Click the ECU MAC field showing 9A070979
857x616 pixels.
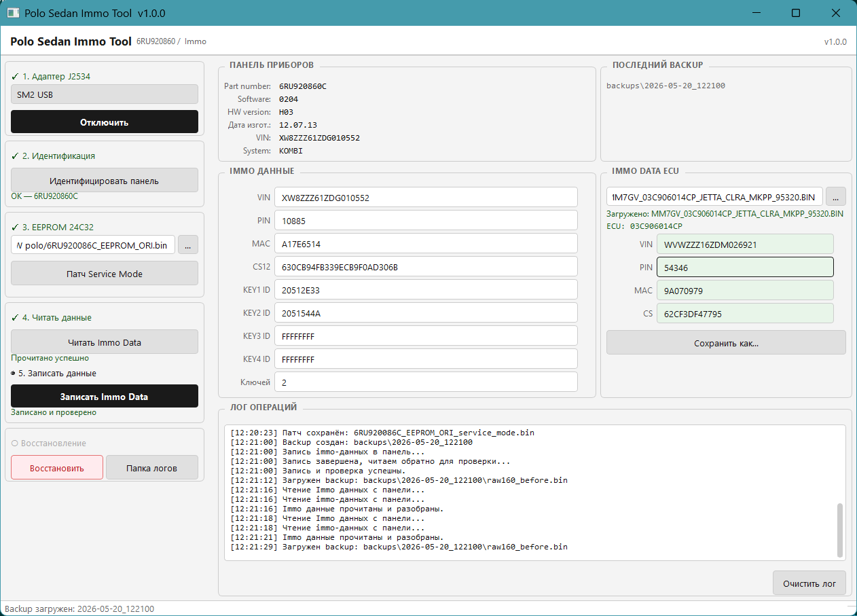745,291
